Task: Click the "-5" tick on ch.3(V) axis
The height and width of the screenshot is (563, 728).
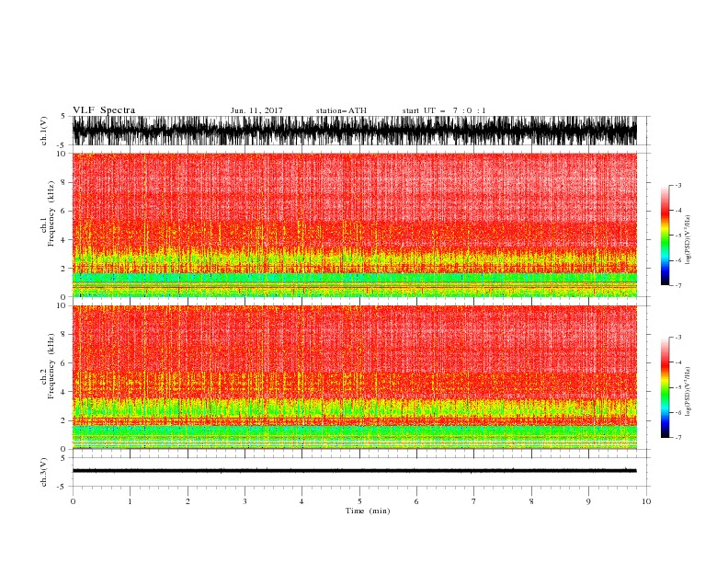Action: point(63,487)
